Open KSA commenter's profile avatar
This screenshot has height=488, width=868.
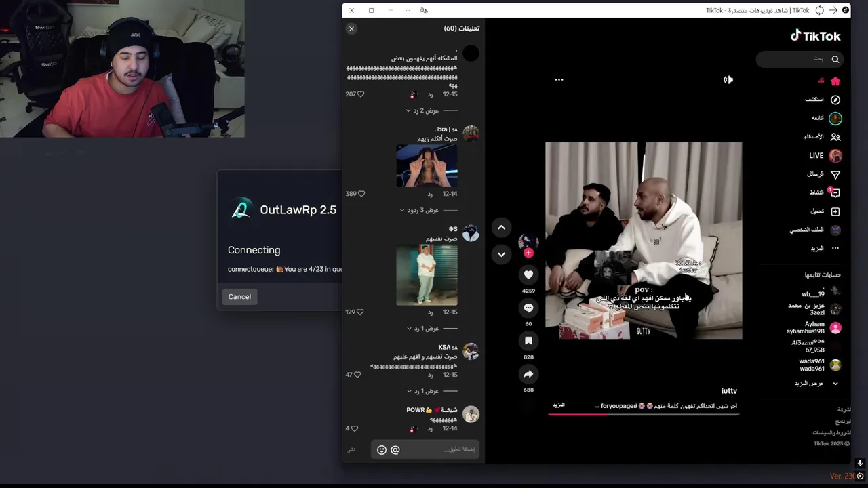point(471,352)
